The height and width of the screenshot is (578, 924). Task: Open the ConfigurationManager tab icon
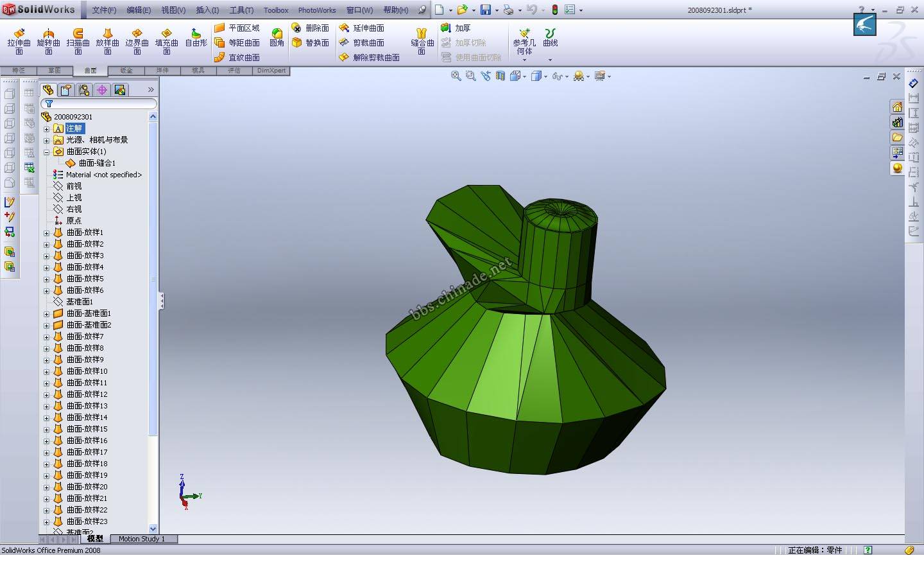(84, 90)
